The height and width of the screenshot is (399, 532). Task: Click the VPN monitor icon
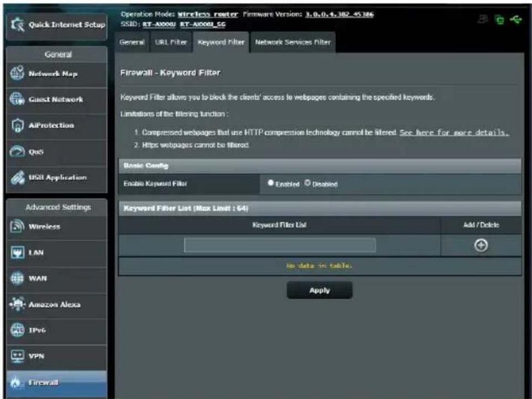[x=17, y=356]
